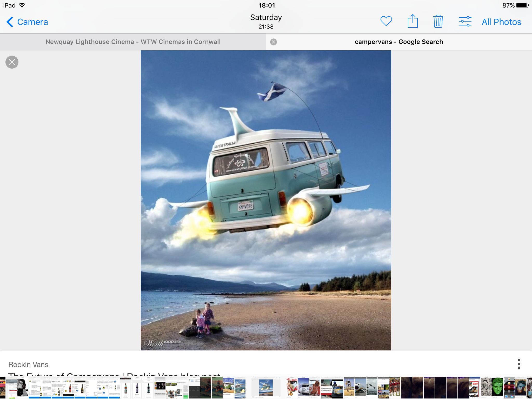Tap the Saturday 21:38 date title
The width and height of the screenshot is (532, 399).
[266, 21]
